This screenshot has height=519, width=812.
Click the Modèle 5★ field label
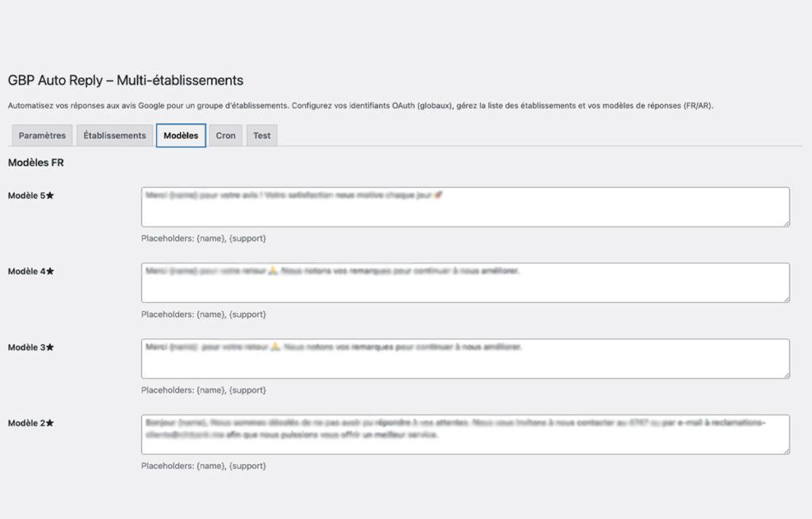tap(31, 196)
